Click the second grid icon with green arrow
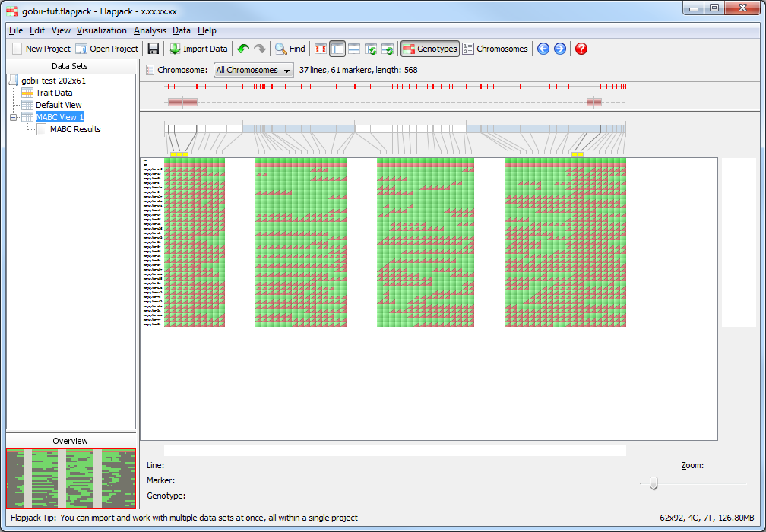766x532 pixels. coord(388,49)
